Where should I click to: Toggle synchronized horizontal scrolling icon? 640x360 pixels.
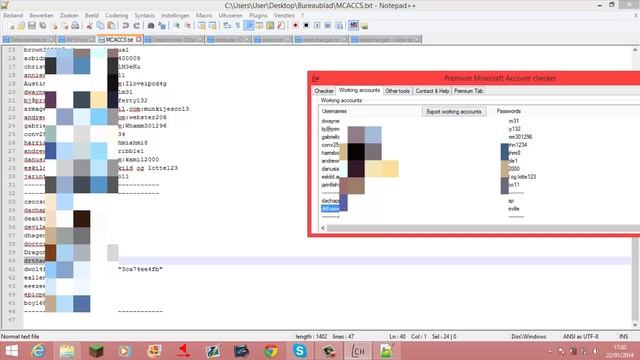point(213,26)
